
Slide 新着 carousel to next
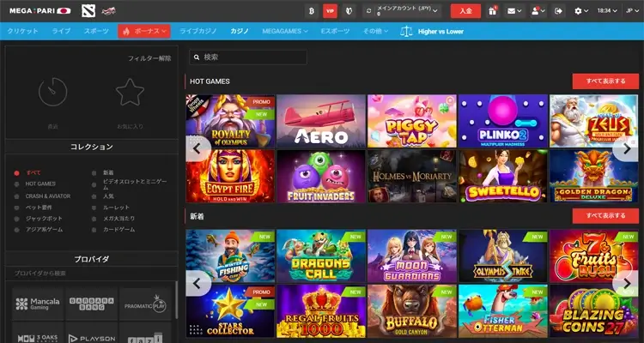click(x=626, y=283)
